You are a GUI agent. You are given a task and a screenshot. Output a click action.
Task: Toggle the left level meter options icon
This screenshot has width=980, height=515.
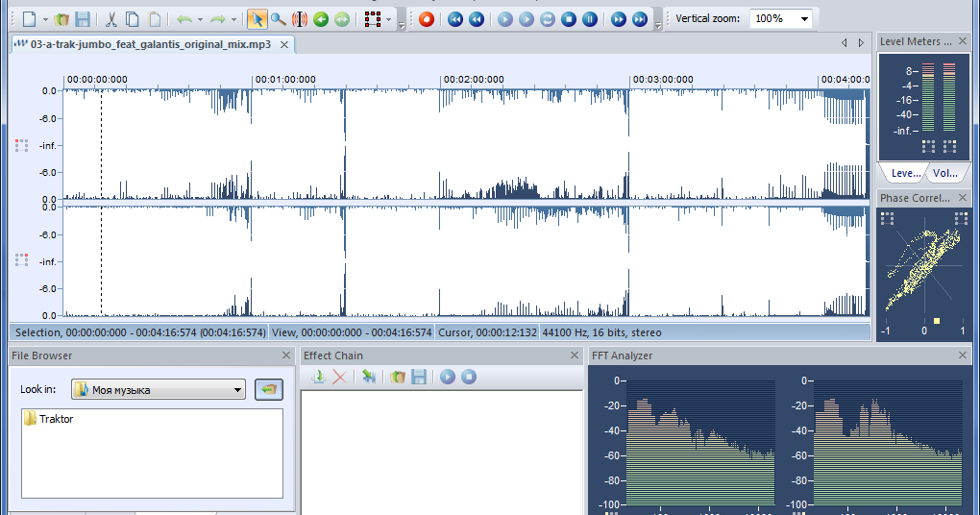pos(929,146)
